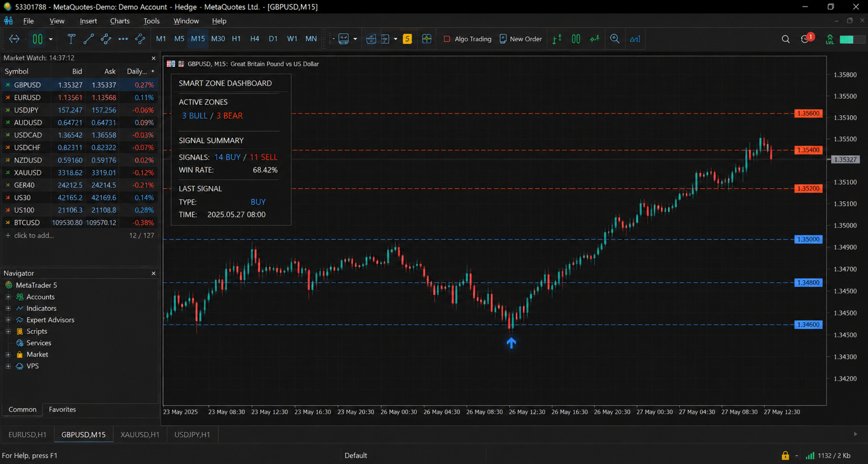Open the Tools menu
The height and width of the screenshot is (464, 868).
pos(151,21)
